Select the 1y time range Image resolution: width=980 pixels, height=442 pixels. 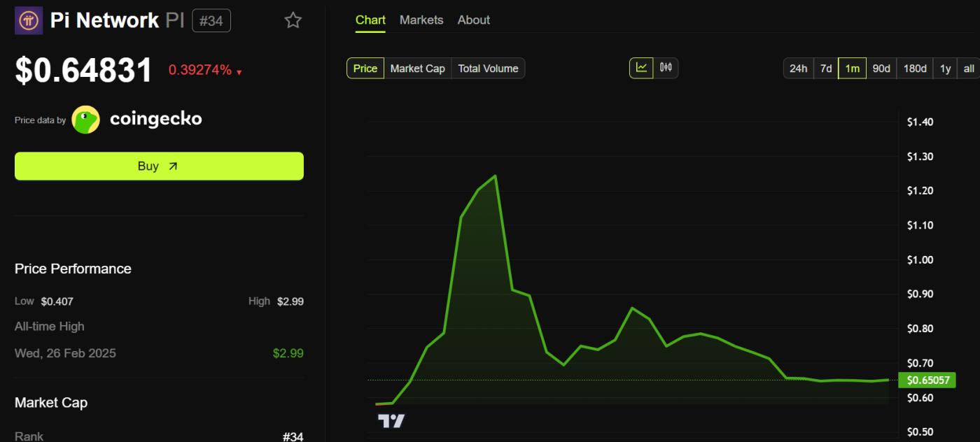(x=945, y=68)
